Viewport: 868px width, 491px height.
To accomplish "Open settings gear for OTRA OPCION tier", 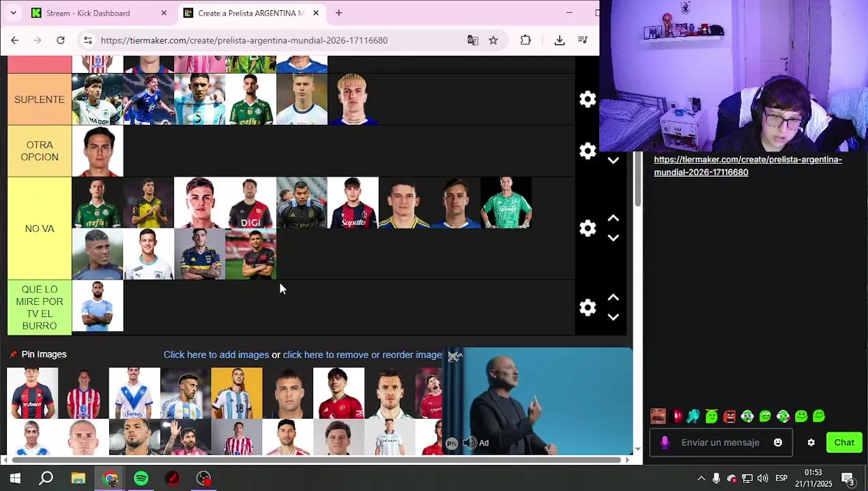I will coord(588,151).
